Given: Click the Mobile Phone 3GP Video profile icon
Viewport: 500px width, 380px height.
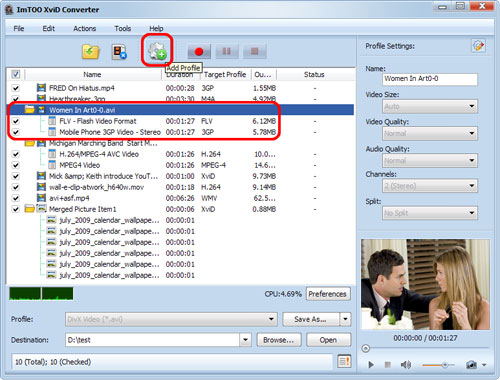Looking at the screenshot, I should (52, 132).
